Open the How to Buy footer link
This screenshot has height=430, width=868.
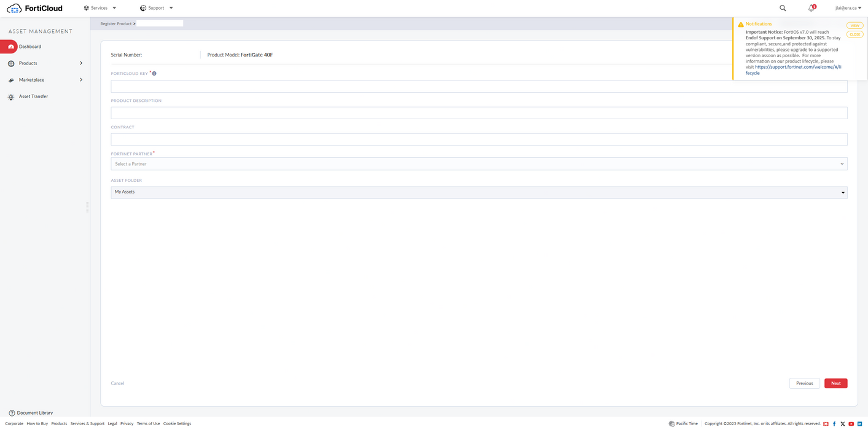[x=37, y=423]
